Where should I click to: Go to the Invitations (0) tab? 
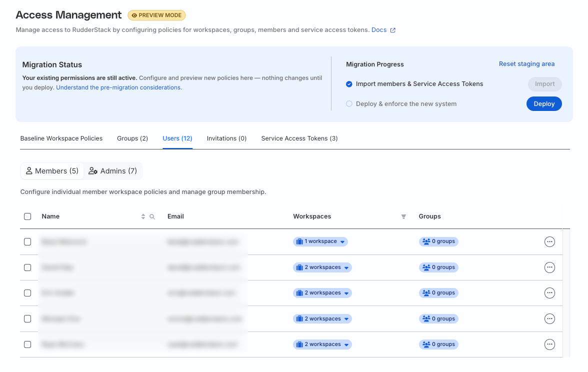pyautogui.click(x=226, y=138)
